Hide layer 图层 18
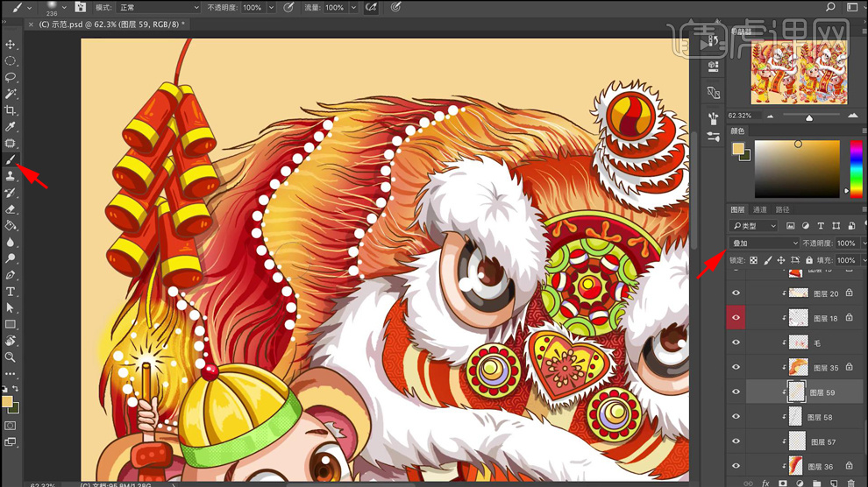868x487 pixels. [x=736, y=317]
